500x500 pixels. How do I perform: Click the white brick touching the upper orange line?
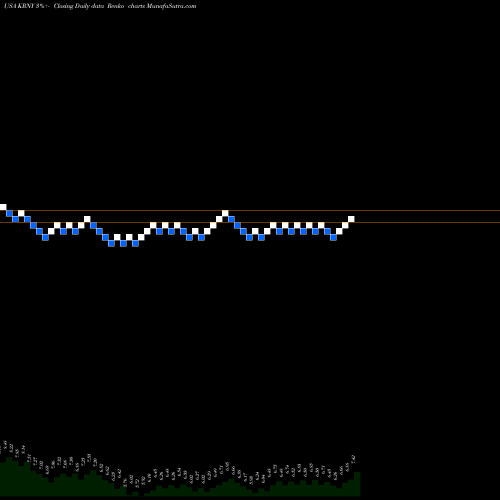click(x=225, y=213)
